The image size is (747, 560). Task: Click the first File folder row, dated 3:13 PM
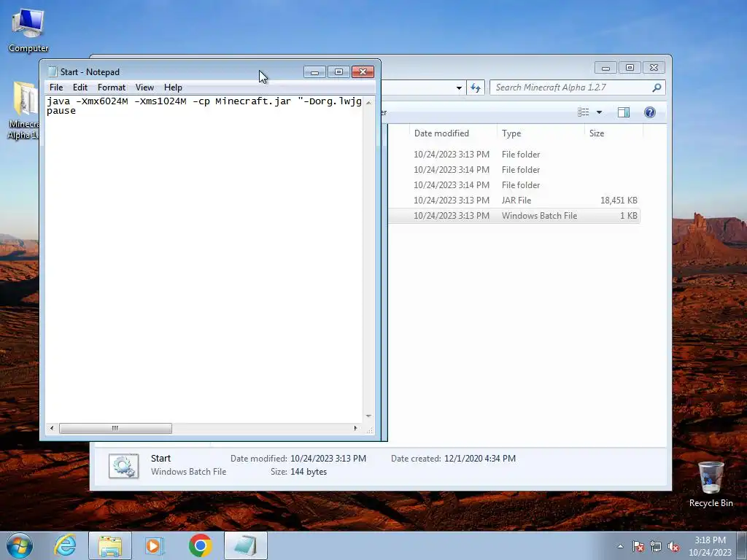[514, 155]
